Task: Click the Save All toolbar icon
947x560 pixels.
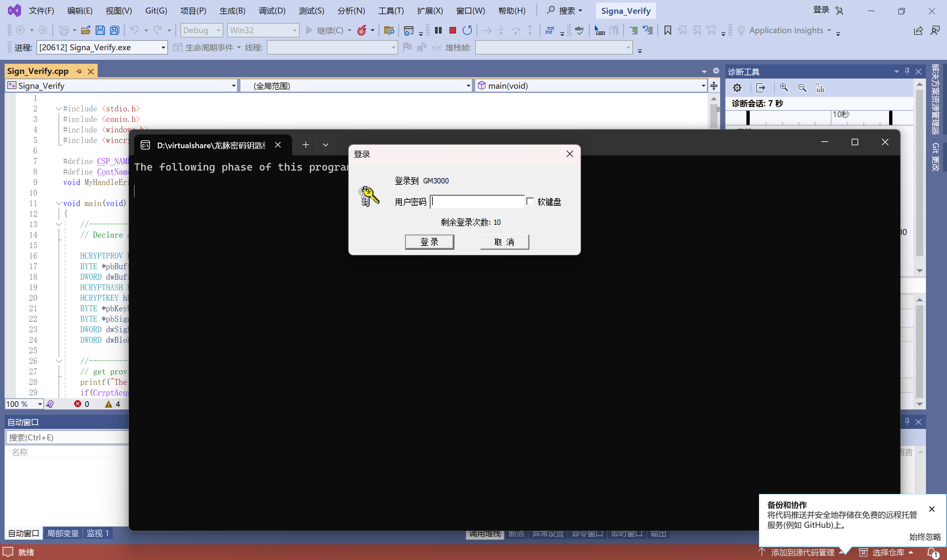Action: click(115, 30)
